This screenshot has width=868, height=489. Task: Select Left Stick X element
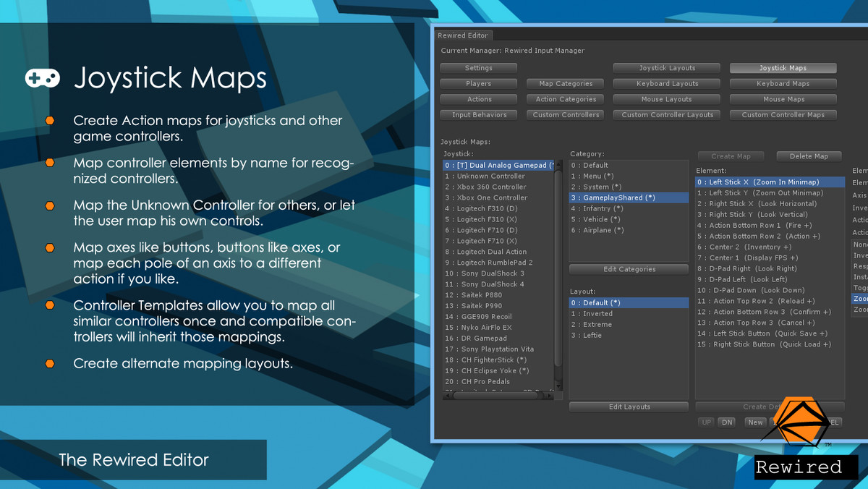pos(770,182)
